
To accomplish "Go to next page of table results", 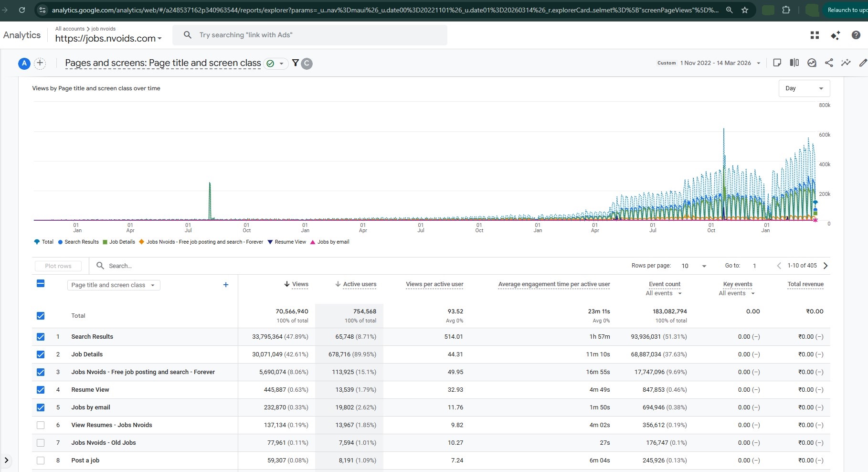I will click(826, 266).
